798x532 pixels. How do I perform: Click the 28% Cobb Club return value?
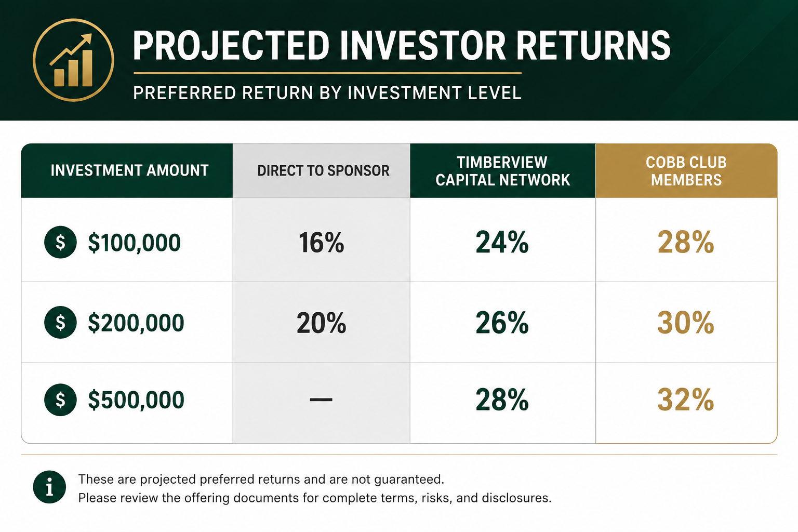pos(686,243)
